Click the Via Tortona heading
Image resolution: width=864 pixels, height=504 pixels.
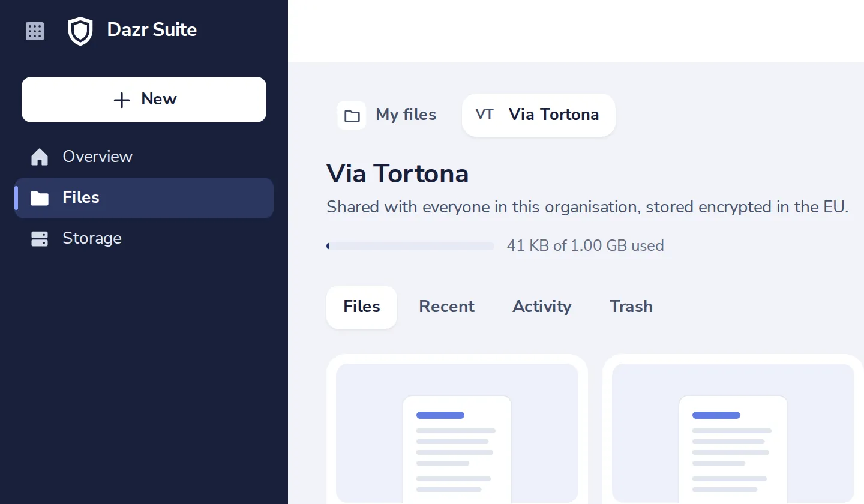[x=397, y=174]
